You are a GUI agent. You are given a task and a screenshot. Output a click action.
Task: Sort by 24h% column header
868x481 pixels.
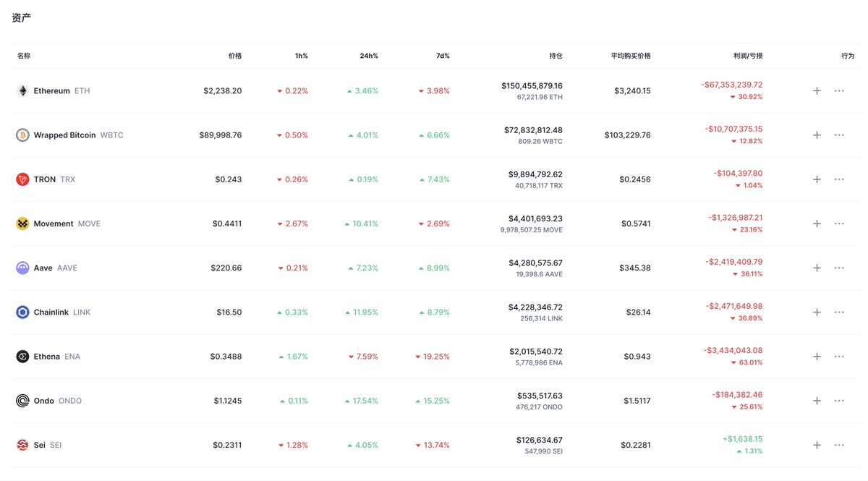(x=370, y=56)
